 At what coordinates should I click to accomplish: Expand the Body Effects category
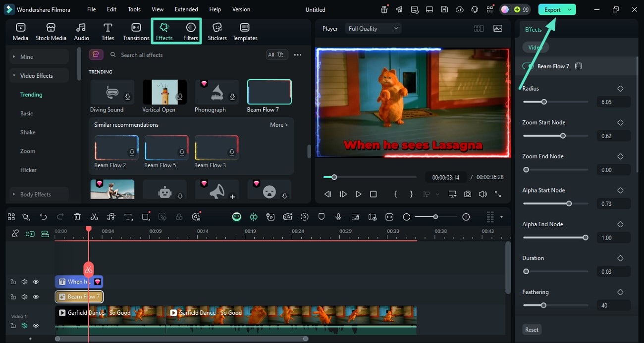[x=40, y=195]
